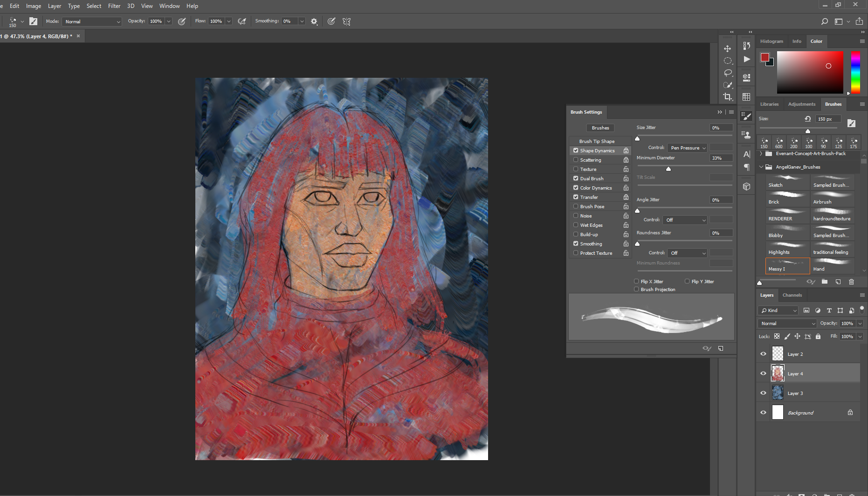Open layer Kind filter dropdown
The height and width of the screenshot is (496, 868).
tap(778, 310)
